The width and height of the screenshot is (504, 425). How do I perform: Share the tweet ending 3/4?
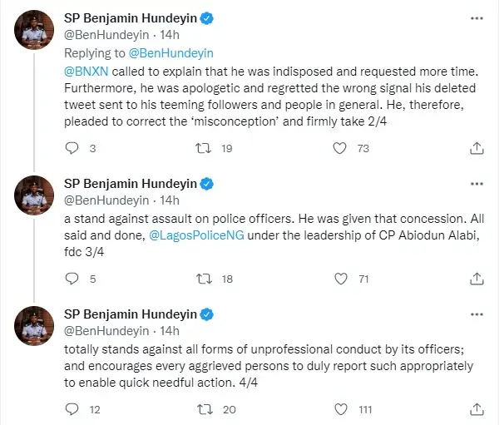(x=476, y=279)
